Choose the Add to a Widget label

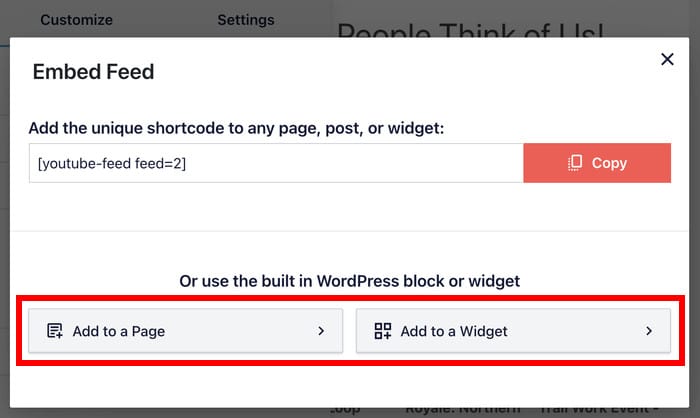pyautogui.click(x=454, y=331)
